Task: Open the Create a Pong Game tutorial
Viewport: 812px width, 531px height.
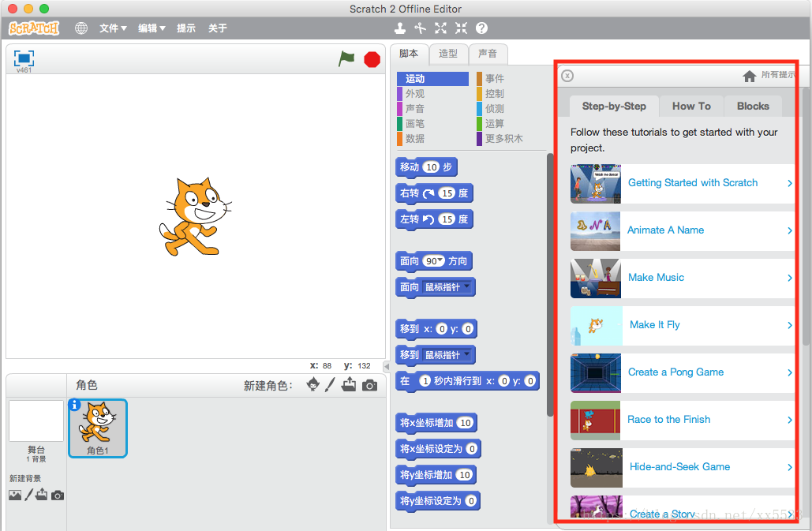Action: (x=683, y=372)
